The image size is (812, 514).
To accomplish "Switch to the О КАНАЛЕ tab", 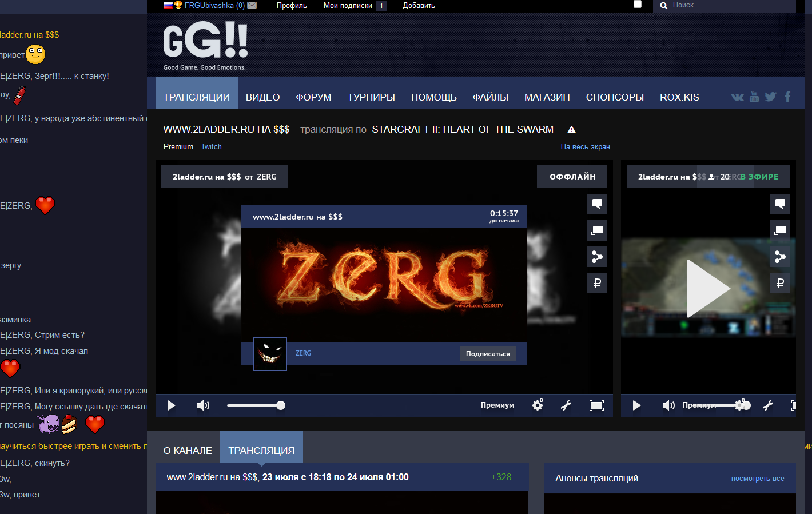I will point(188,451).
